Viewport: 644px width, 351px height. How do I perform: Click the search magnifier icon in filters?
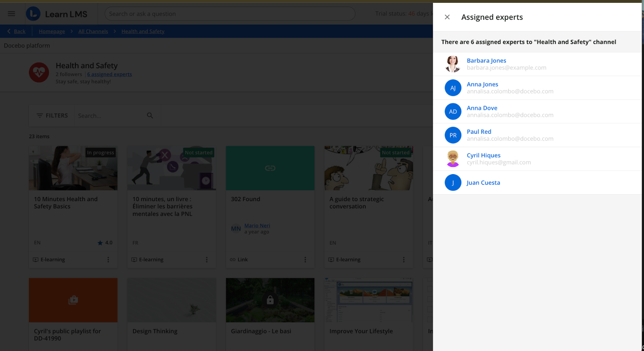[150, 116]
